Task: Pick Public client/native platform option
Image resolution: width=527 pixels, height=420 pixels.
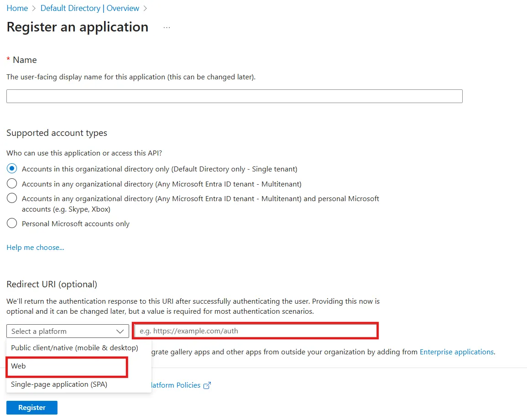Action: pos(74,347)
